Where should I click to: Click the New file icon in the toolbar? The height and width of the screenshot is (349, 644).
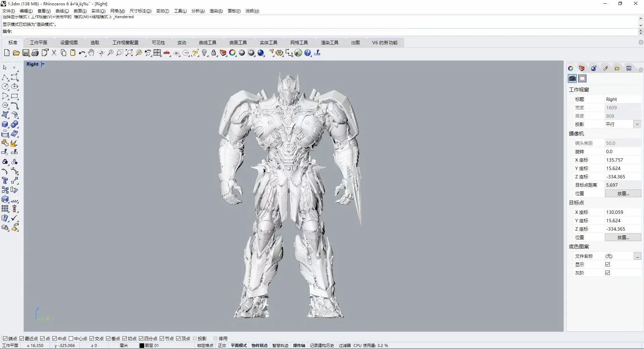click(7, 53)
